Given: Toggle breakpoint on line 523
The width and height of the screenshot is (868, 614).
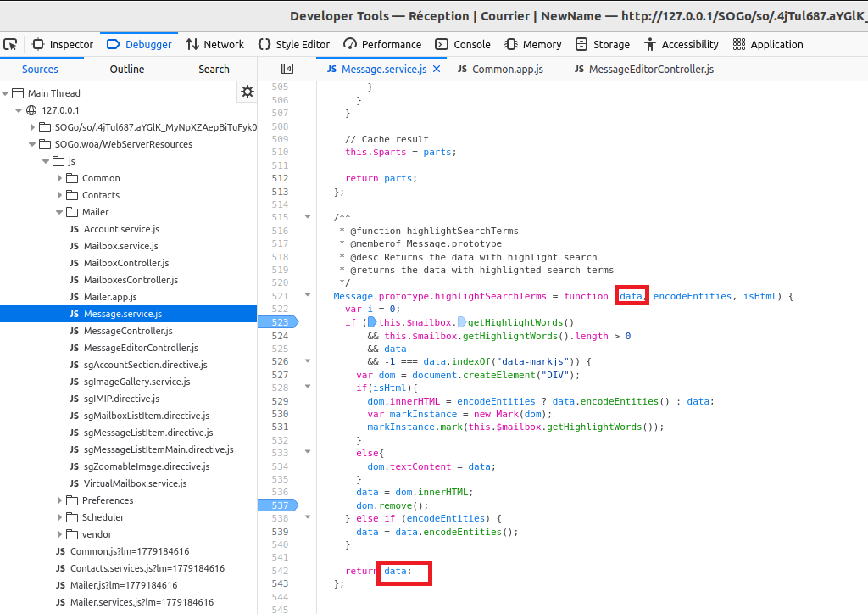Looking at the screenshot, I should pyautogui.click(x=278, y=322).
